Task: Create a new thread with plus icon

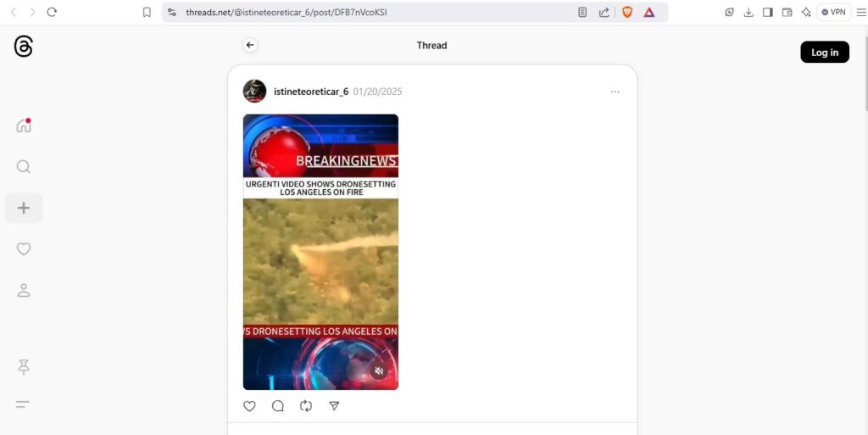Action: coord(24,208)
